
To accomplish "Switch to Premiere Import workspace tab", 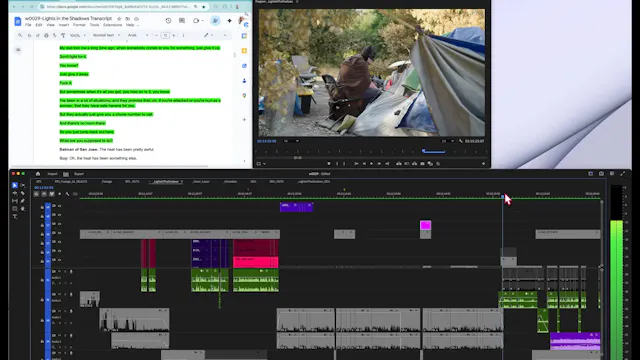I will [52, 174].
